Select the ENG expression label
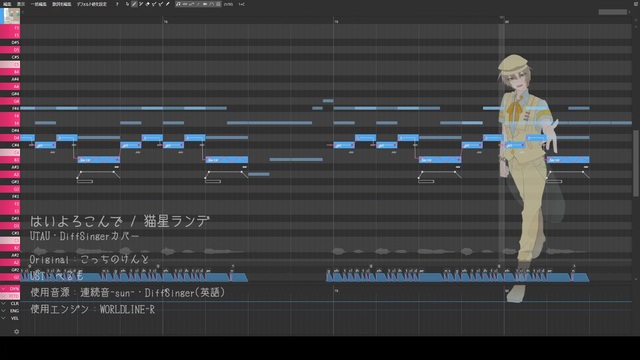Viewport: 640px width, 360px height. (x=14, y=311)
